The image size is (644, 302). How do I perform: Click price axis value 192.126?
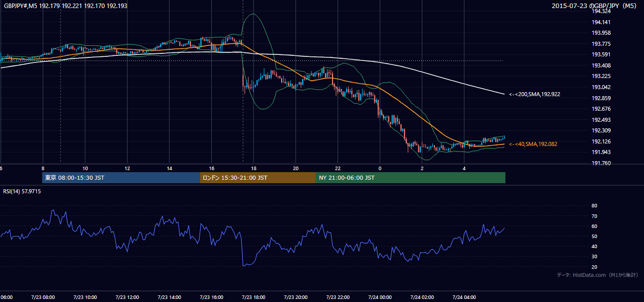(x=601, y=141)
